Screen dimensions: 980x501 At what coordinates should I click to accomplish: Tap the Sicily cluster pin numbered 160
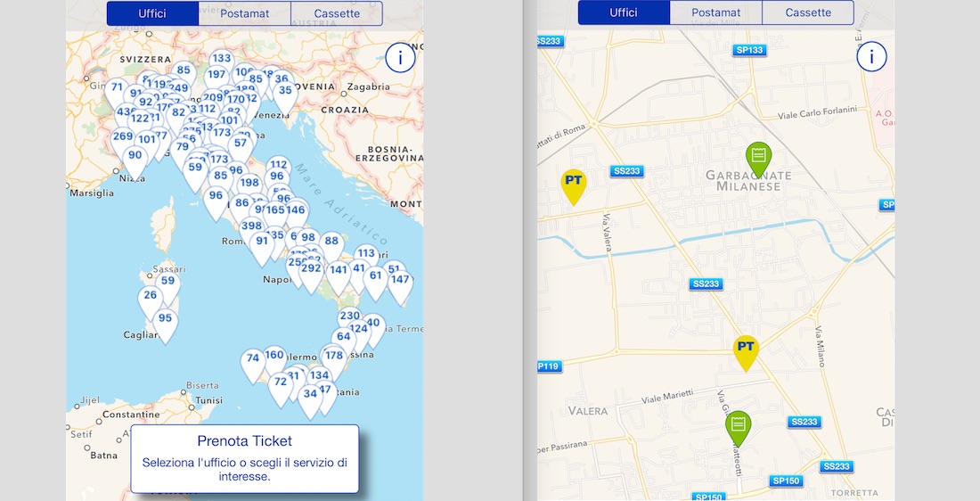click(x=274, y=357)
